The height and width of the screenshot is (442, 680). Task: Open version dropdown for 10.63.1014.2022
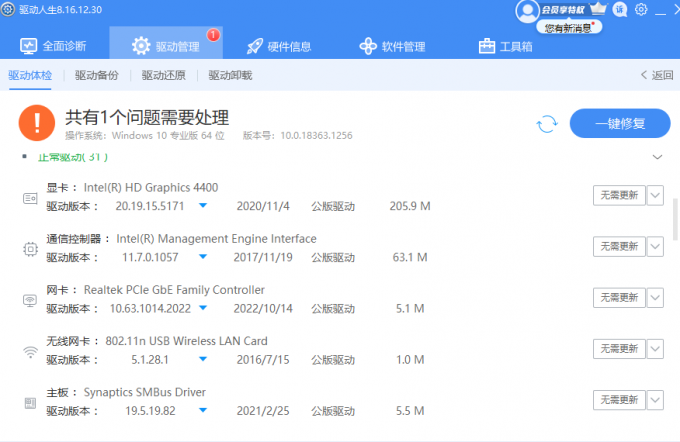tap(203, 308)
